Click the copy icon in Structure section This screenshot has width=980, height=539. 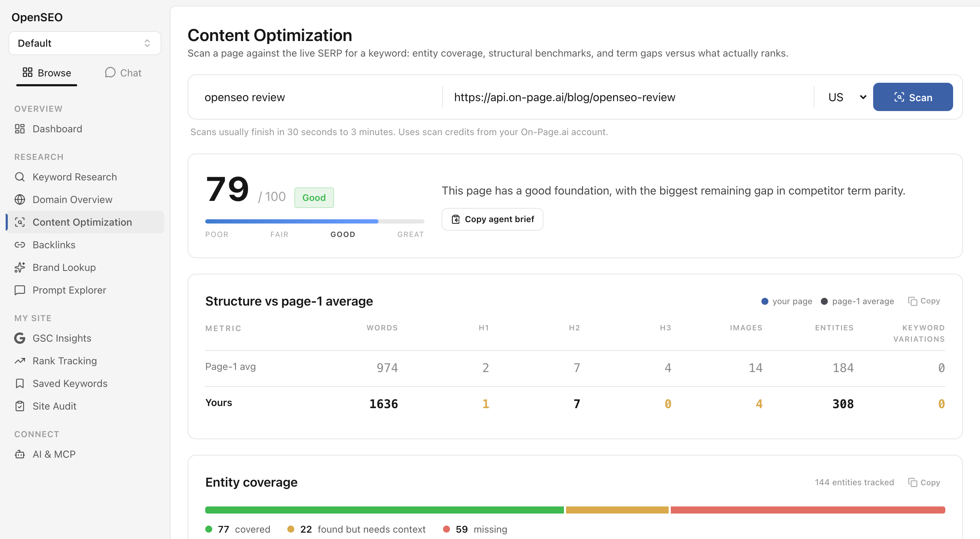coord(912,301)
